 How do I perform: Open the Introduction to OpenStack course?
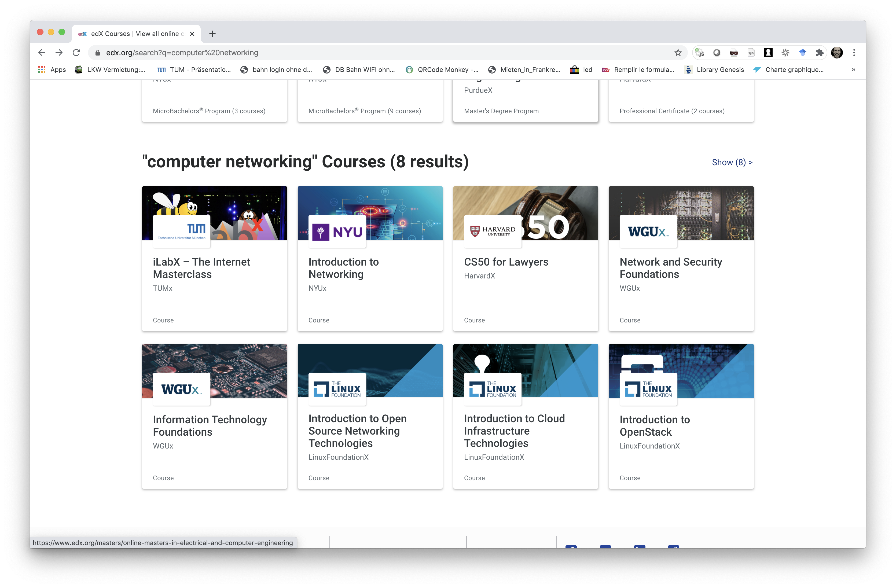coord(681,416)
